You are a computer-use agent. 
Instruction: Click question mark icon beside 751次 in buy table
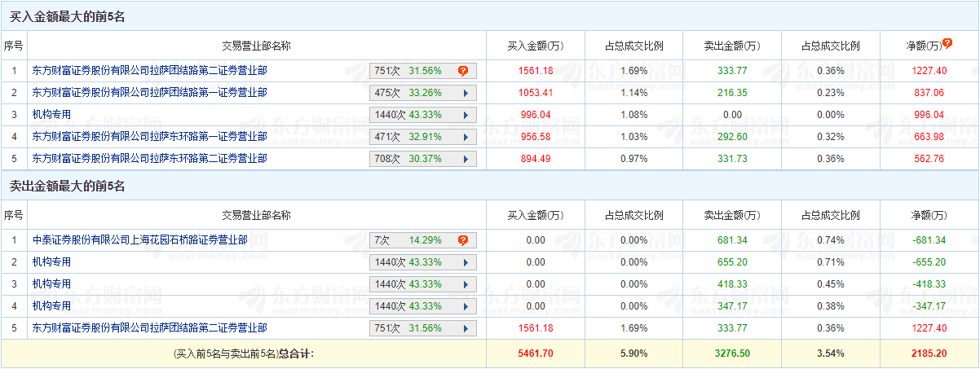pos(462,71)
